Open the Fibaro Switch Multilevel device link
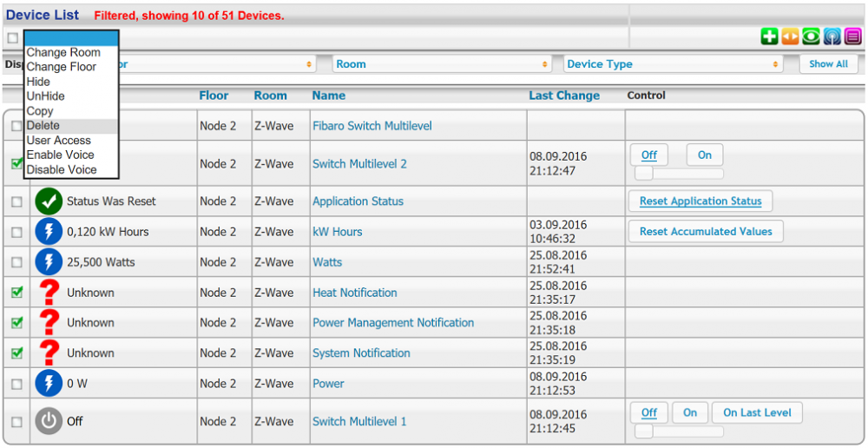The height and width of the screenshot is (448, 868). [372, 126]
